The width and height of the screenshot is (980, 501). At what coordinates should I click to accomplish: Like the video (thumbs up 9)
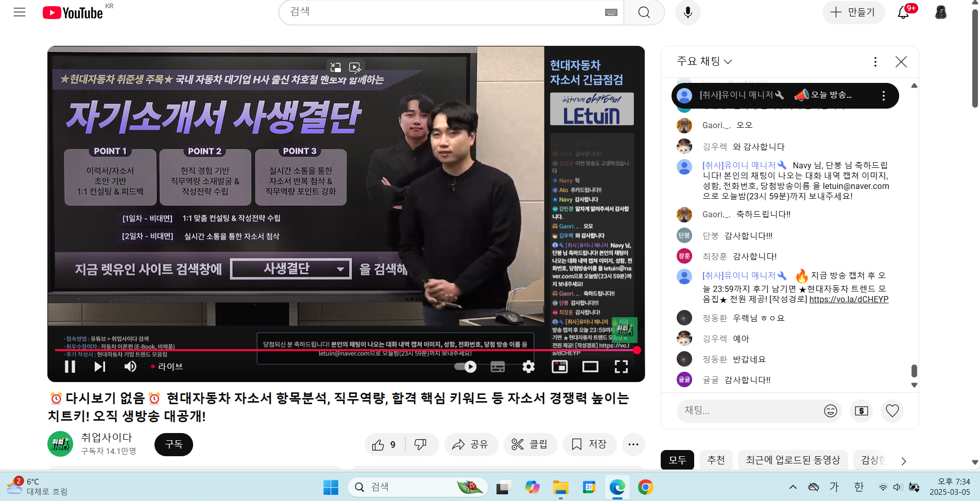[x=384, y=444]
